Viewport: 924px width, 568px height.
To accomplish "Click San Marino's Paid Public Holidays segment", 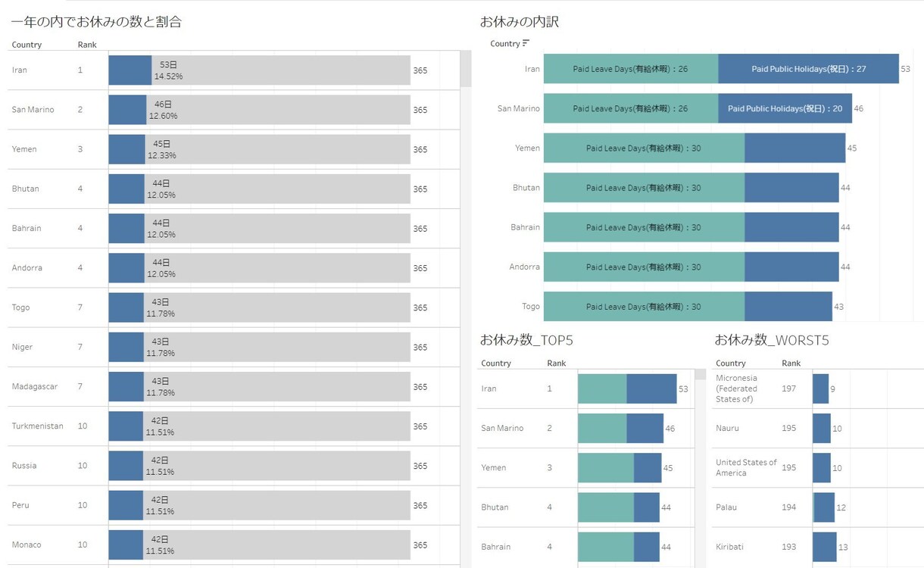I will [785, 108].
